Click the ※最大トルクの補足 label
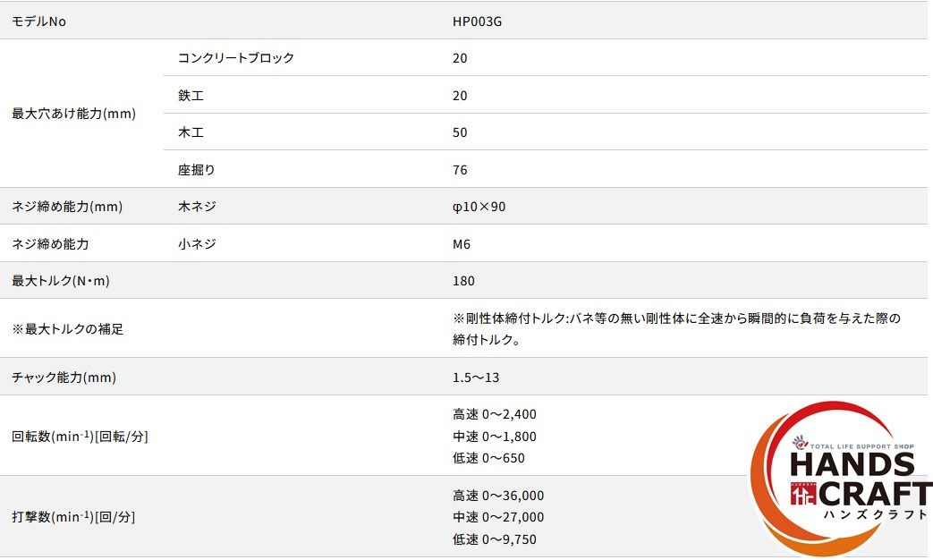Image resolution: width=933 pixels, height=560 pixels. [x=68, y=329]
